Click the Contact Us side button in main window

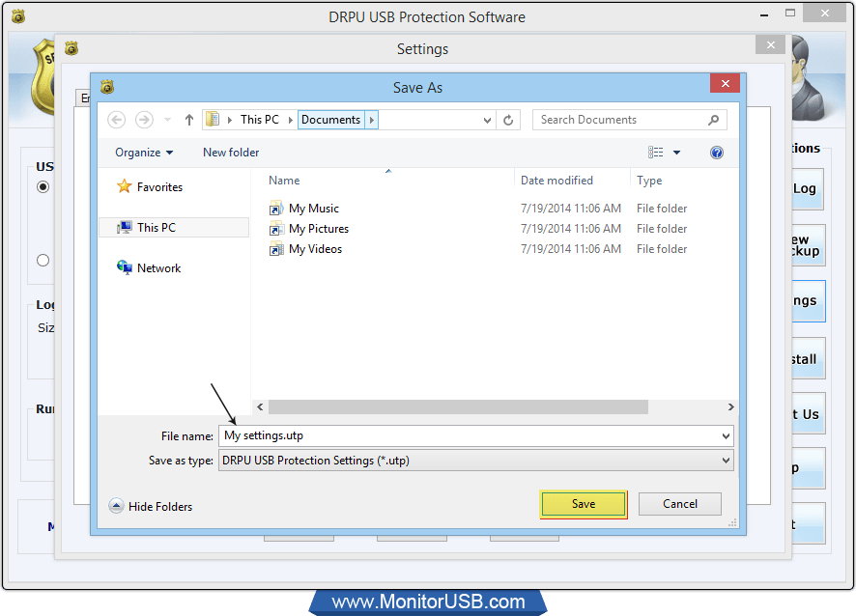pos(809,413)
